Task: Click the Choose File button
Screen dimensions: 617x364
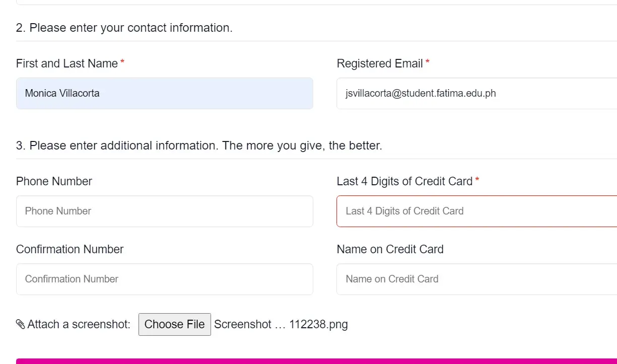Action: tap(174, 324)
